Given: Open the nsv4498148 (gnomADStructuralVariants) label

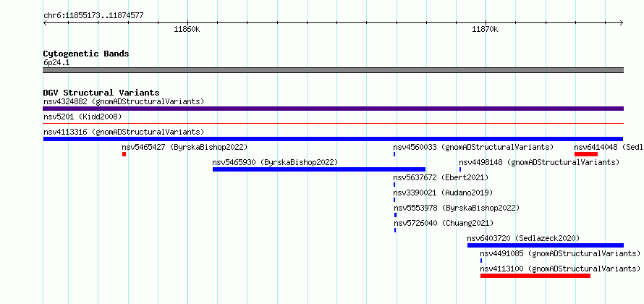Looking at the screenshot, I should point(539,162).
